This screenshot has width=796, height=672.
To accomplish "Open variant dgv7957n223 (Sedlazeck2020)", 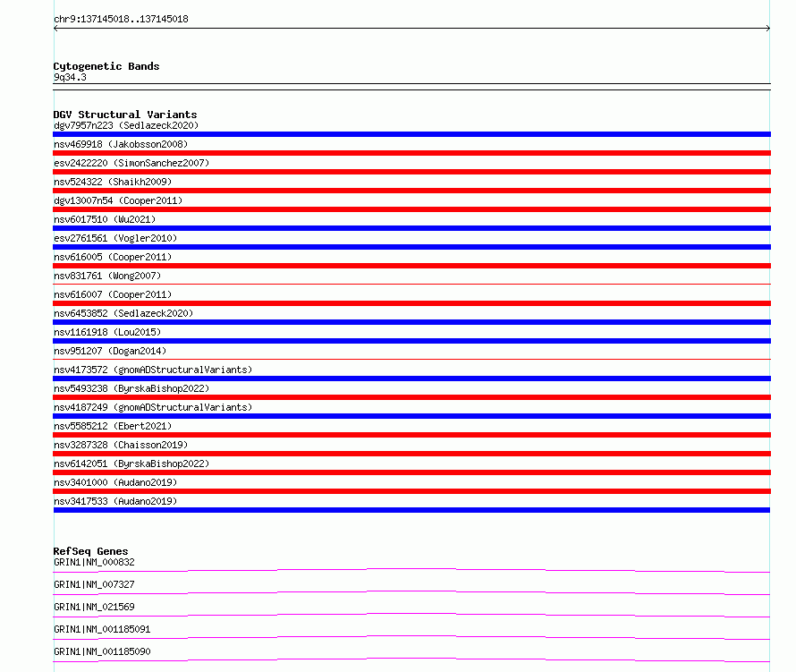I will pos(126,125).
